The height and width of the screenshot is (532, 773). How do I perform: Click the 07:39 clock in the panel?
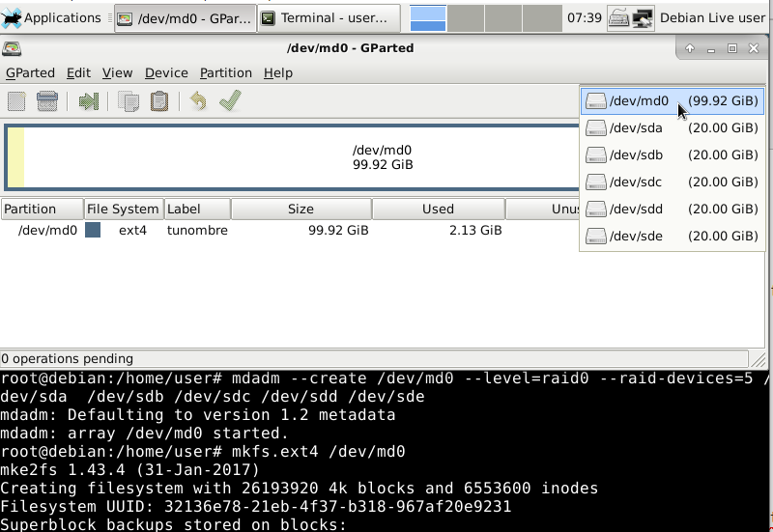(585, 18)
